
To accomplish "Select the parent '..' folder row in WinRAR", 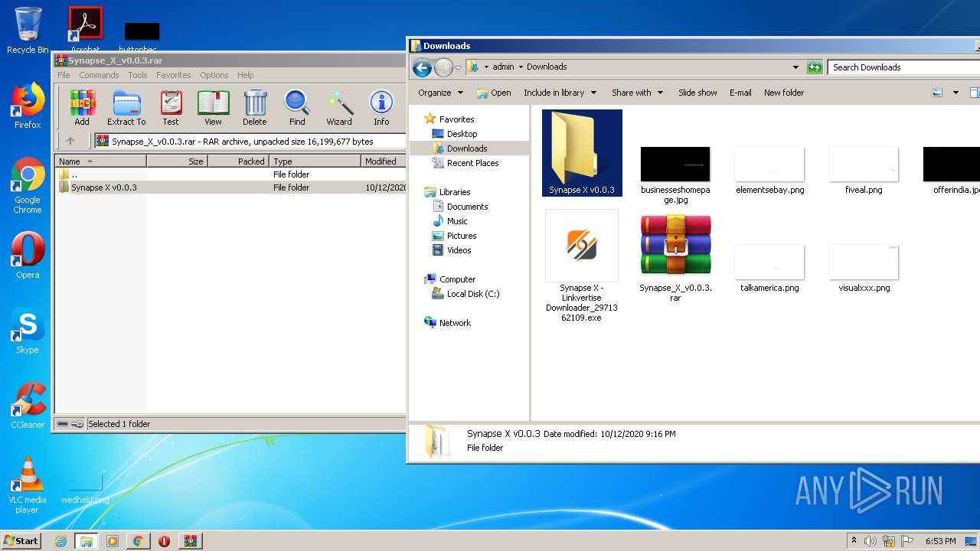I will pos(230,174).
